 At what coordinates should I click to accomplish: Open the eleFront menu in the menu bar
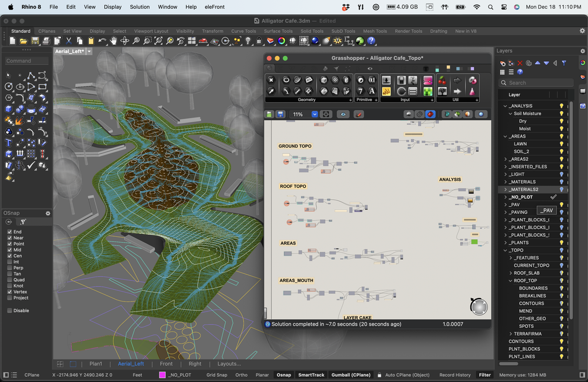215,6
